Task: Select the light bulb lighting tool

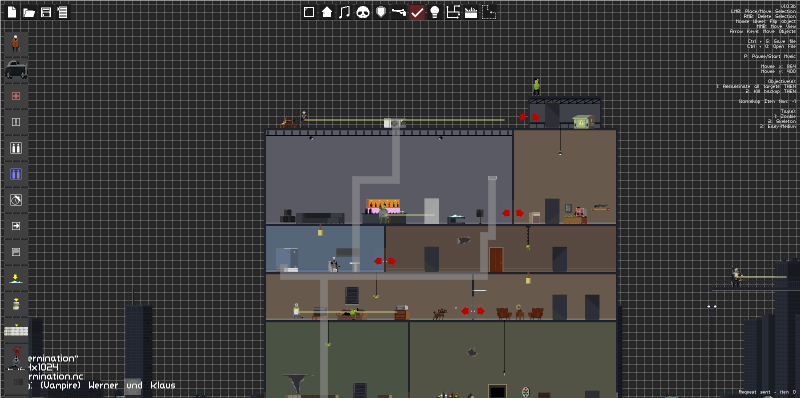Action: coord(435,12)
